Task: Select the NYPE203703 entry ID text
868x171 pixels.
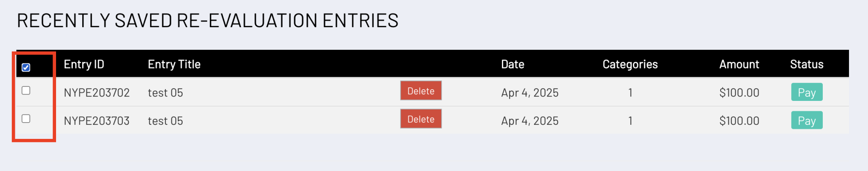Action: click(x=97, y=121)
